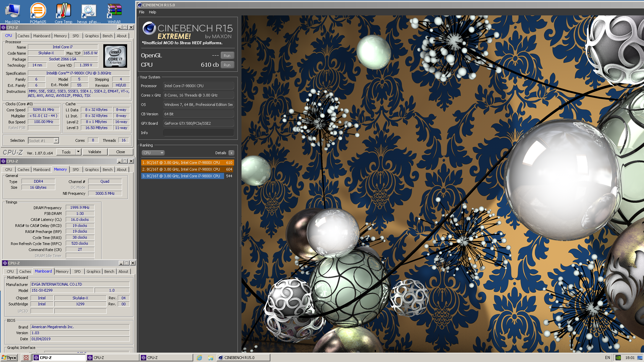Open the Cinebench Help menu
This screenshot has width=644, height=362.
pyautogui.click(x=152, y=12)
